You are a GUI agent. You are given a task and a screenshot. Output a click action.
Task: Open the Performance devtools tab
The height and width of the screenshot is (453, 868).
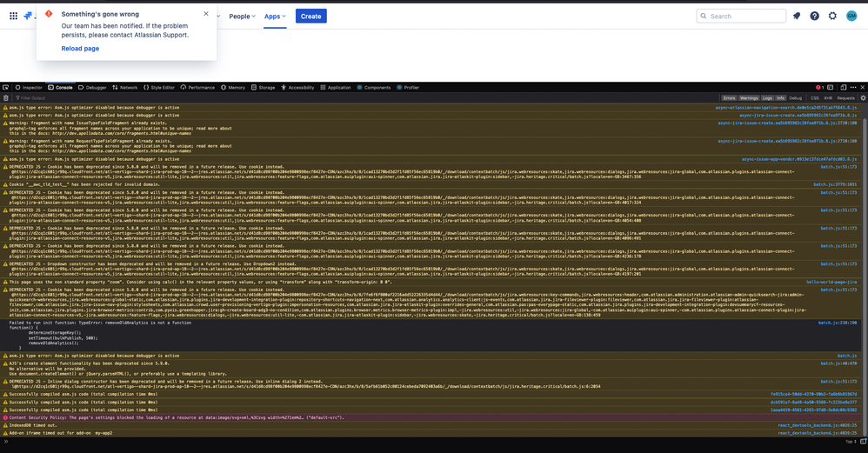[x=197, y=88]
